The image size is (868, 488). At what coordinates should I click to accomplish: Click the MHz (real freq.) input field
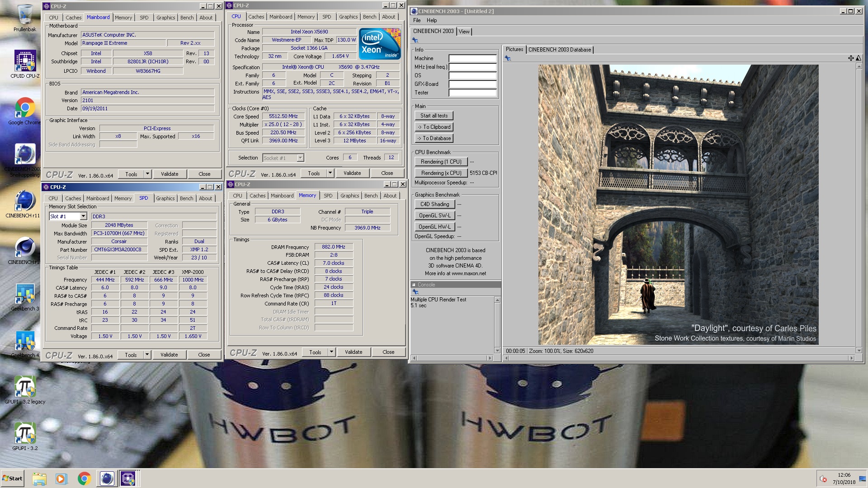(x=472, y=67)
